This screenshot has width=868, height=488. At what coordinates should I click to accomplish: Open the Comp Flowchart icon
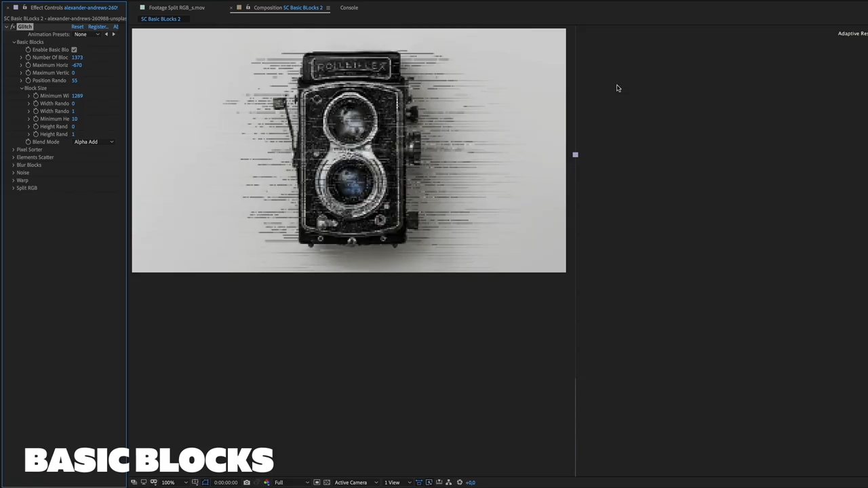[x=449, y=483]
